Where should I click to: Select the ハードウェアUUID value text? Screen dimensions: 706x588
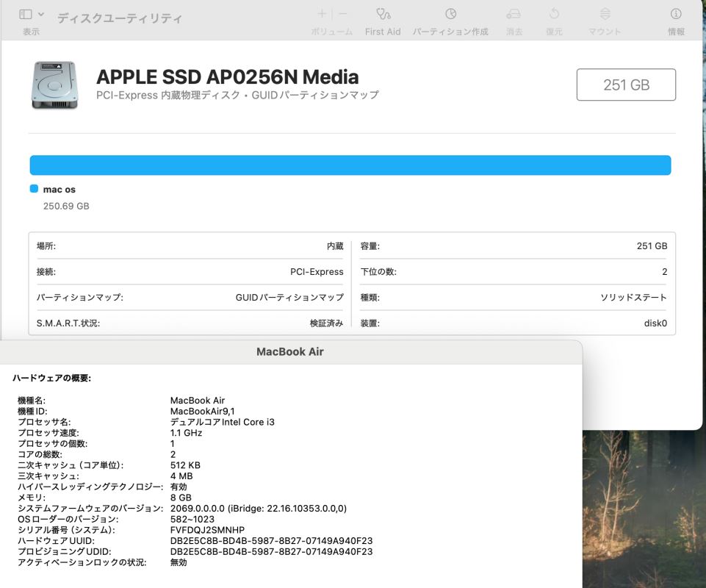coord(271,541)
